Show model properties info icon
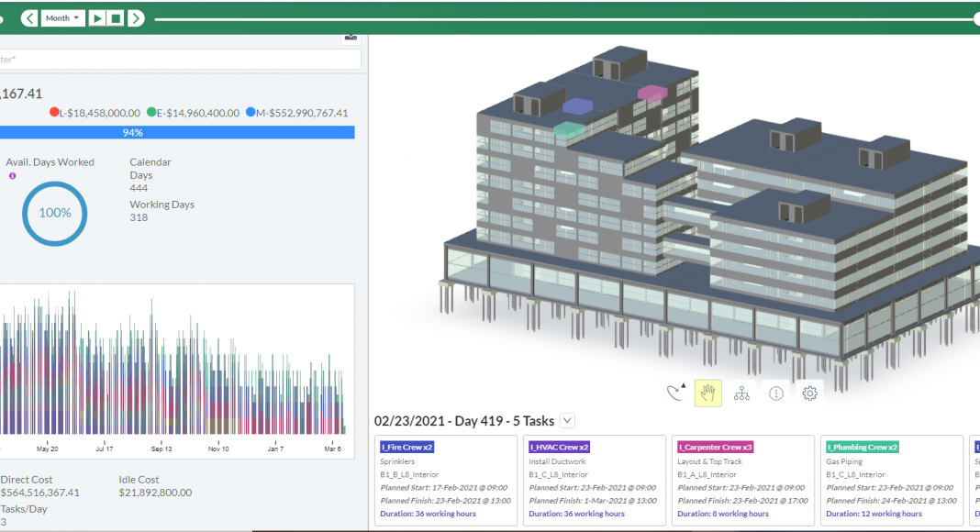The width and height of the screenshot is (980, 532). (x=776, y=393)
